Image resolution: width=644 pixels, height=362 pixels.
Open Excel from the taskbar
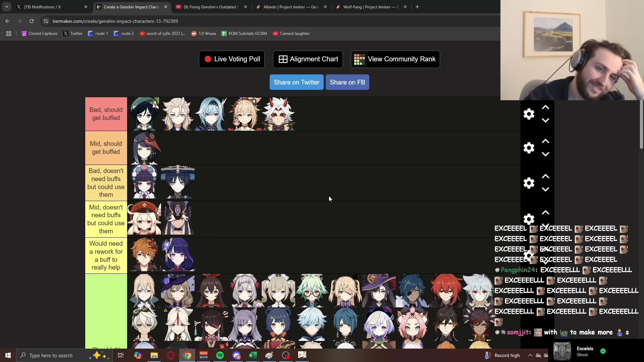tap(253, 355)
